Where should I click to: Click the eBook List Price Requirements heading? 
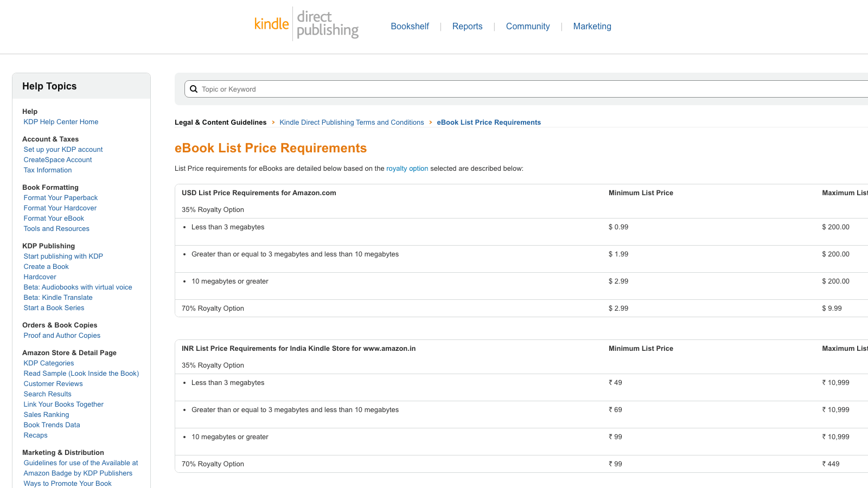(271, 148)
